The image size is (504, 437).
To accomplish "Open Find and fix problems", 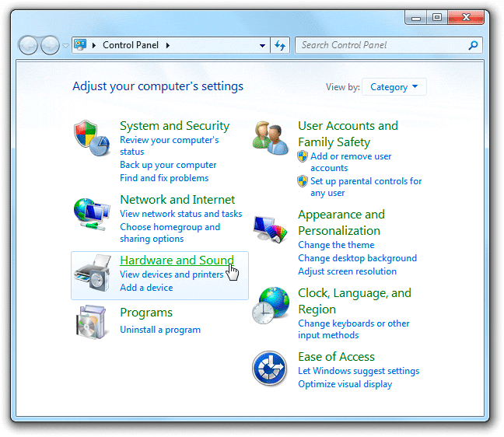I will [164, 178].
